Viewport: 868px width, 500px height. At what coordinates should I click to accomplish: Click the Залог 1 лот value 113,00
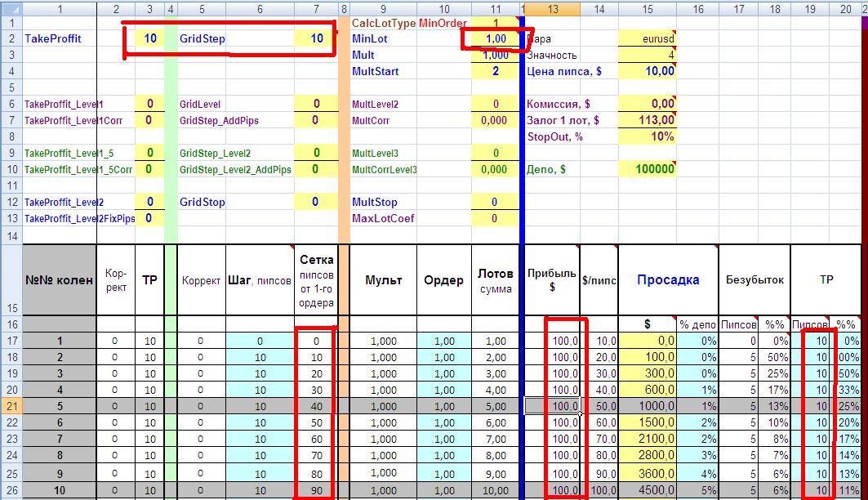(x=648, y=120)
